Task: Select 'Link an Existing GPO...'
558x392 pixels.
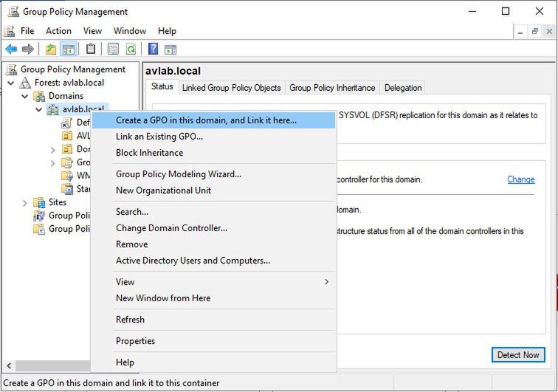Action: [213, 137]
